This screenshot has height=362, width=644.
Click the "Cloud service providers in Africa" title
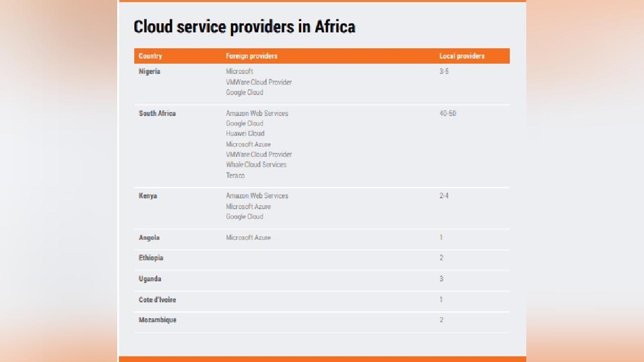point(244,27)
